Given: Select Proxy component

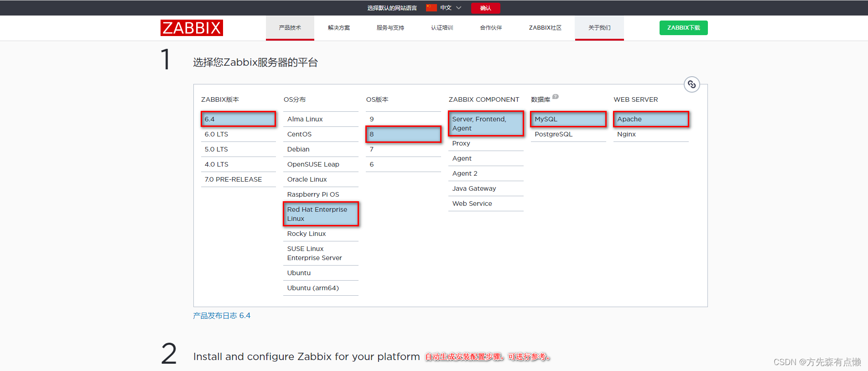Looking at the screenshot, I should coord(486,143).
